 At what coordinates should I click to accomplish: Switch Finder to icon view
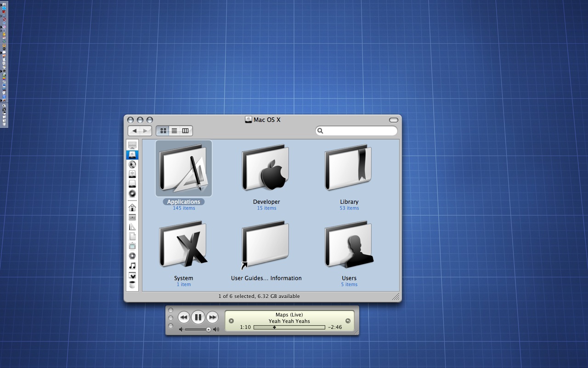[x=163, y=131]
